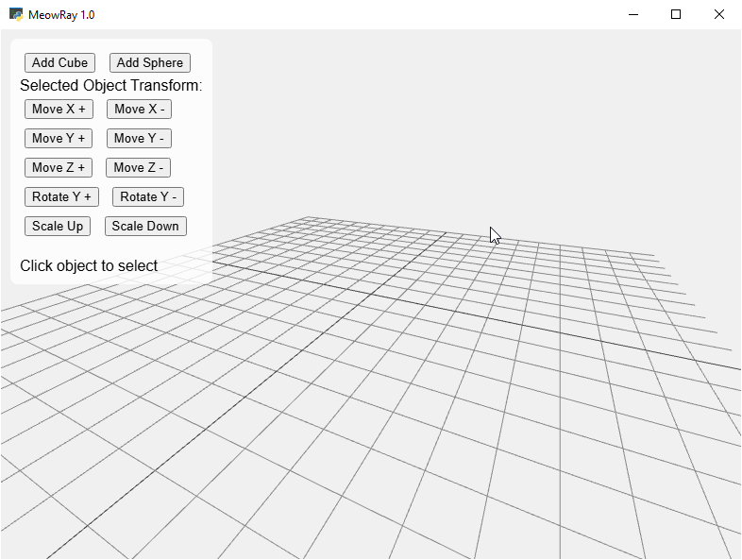
Task: Click the 'Click object to select' status text
Action: [x=89, y=266]
